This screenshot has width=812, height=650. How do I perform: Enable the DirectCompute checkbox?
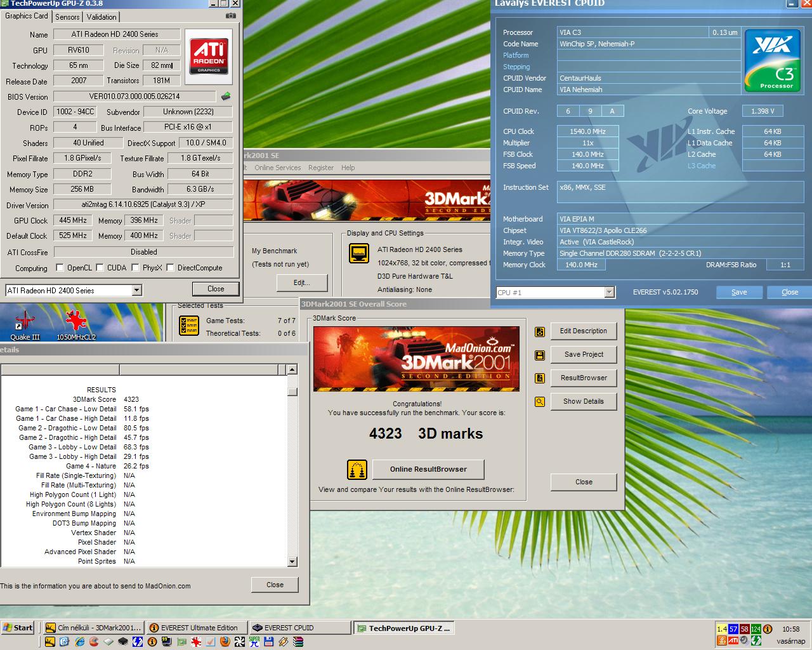[170, 268]
